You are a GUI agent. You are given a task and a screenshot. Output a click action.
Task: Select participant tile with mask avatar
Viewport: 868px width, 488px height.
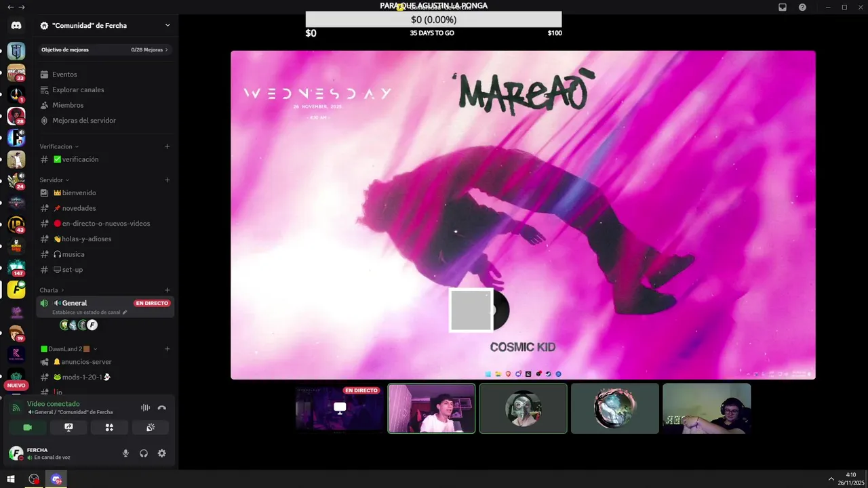pos(523,409)
